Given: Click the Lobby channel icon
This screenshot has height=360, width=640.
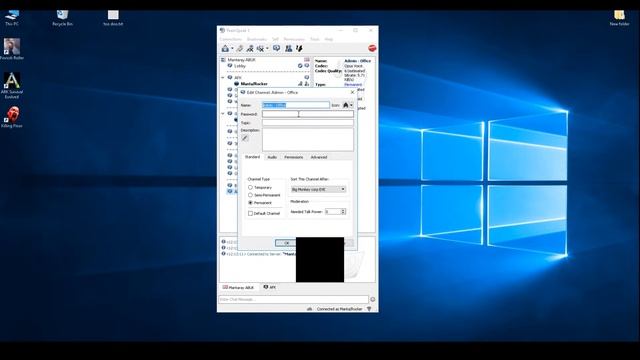Looking at the screenshot, I should pyautogui.click(x=230, y=66).
